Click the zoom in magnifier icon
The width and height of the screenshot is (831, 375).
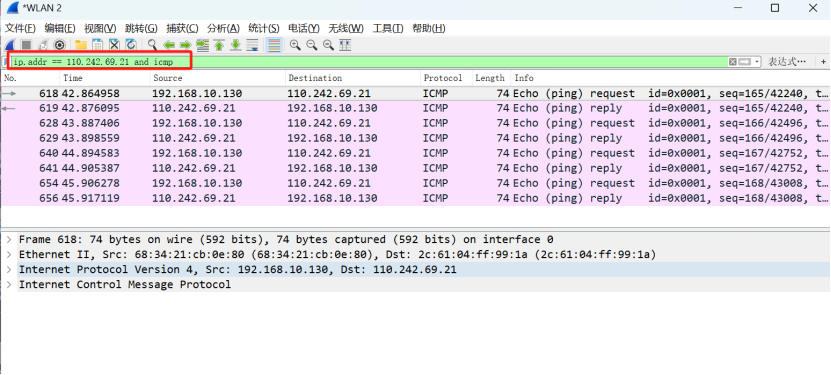coord(295,45)
